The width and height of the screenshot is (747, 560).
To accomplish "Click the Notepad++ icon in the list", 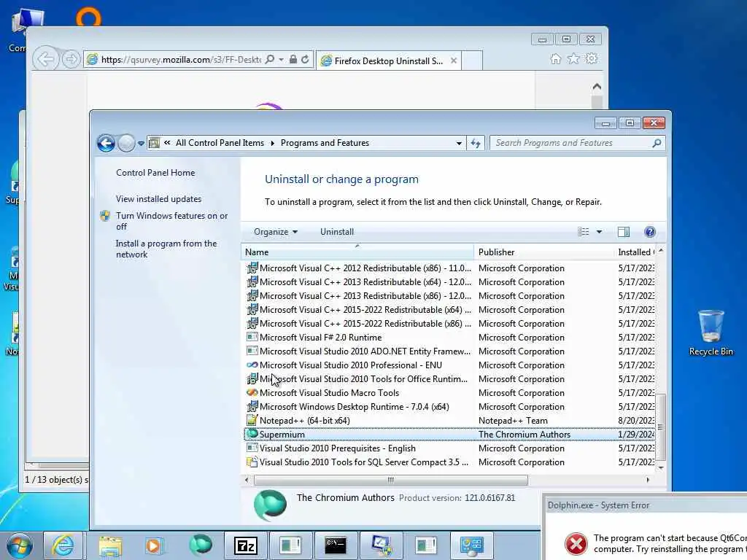I will pos(252,421).
